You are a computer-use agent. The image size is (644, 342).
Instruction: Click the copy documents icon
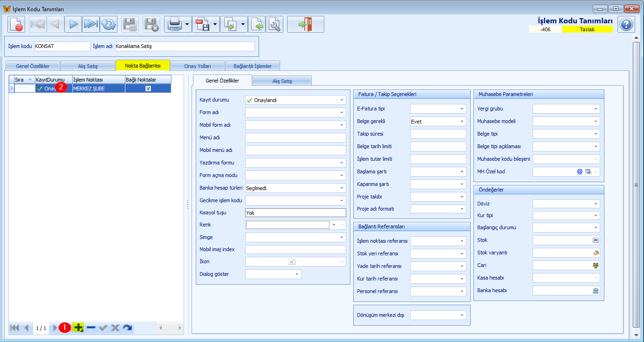[x=230, y=24]
